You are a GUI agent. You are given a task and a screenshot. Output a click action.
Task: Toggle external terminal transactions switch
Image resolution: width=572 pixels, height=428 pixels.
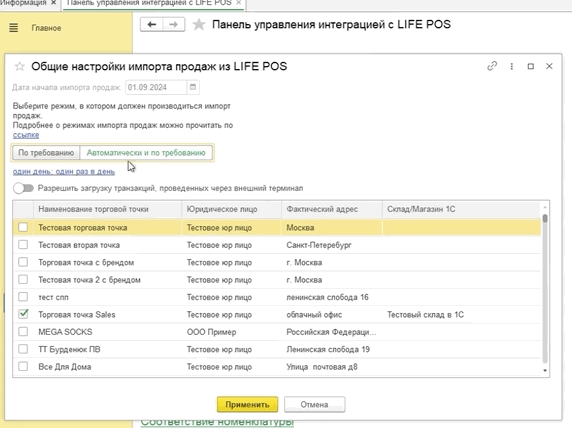[x=23, y=188]
